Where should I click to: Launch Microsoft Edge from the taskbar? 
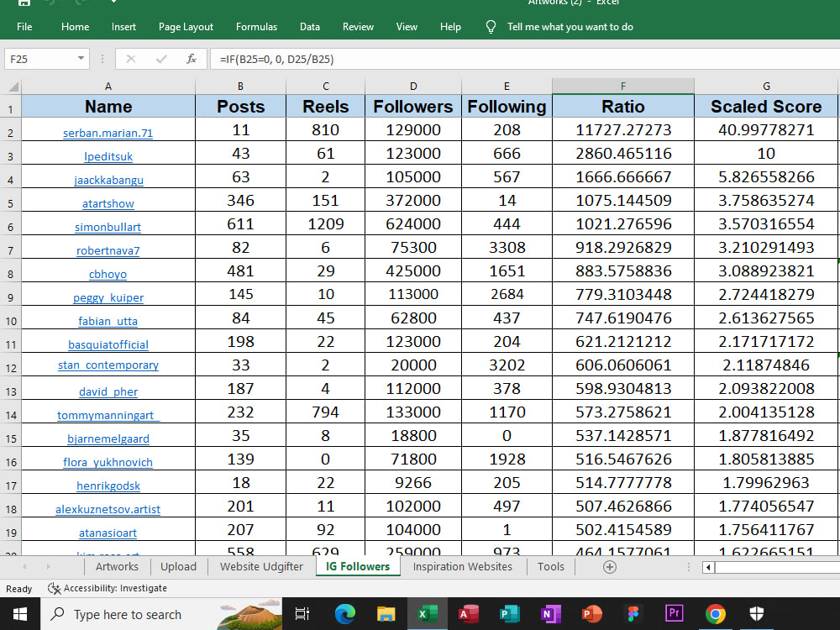tap(345, 614)
